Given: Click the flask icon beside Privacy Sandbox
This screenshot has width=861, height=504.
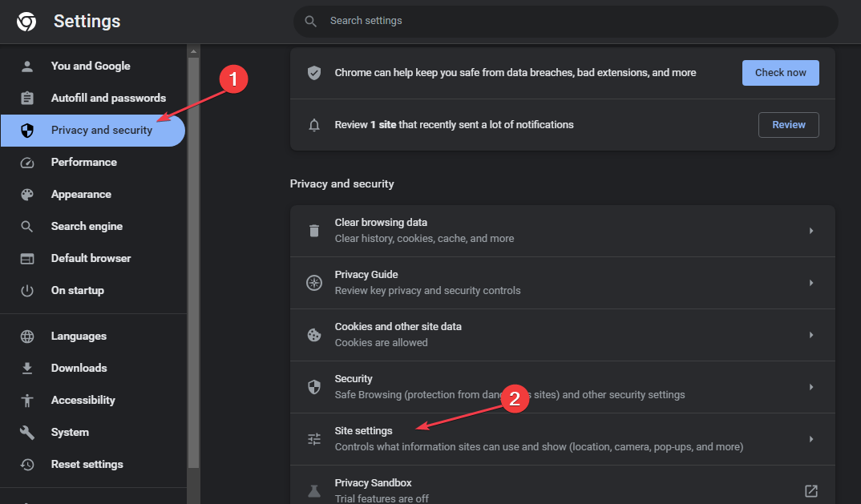Looking at the screenshot, I should click(314, 491).
